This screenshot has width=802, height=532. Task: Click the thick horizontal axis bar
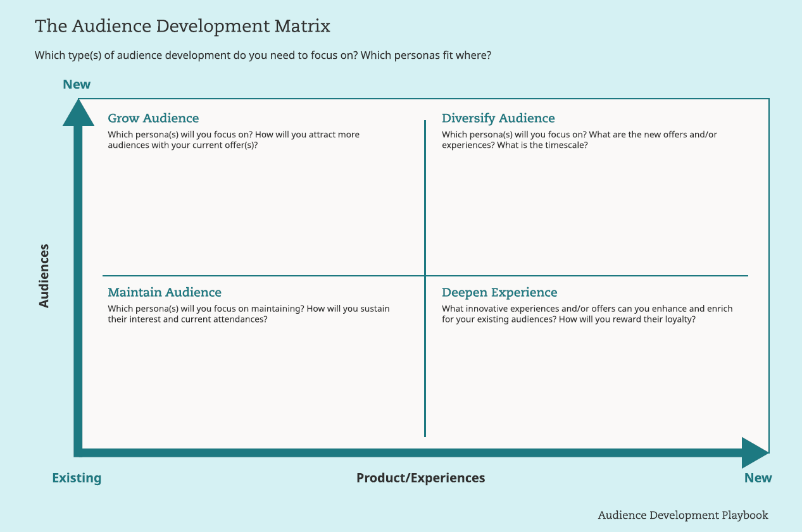(x=411, y=452)
